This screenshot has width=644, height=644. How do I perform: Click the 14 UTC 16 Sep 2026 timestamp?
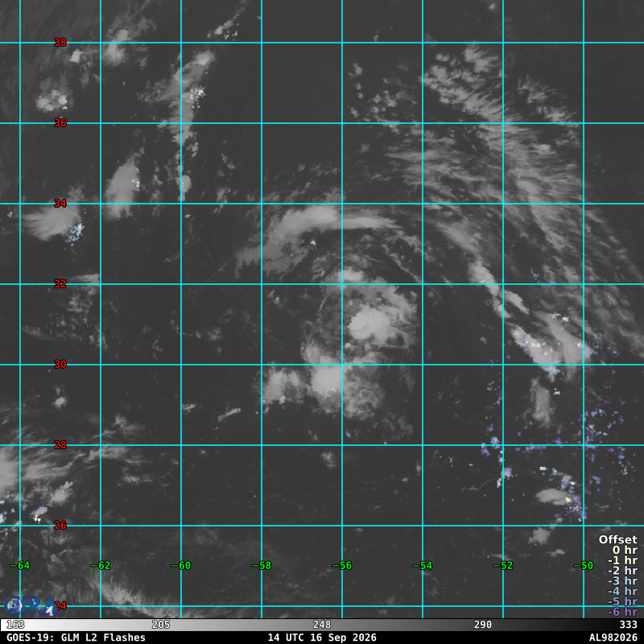pos(322,638)
